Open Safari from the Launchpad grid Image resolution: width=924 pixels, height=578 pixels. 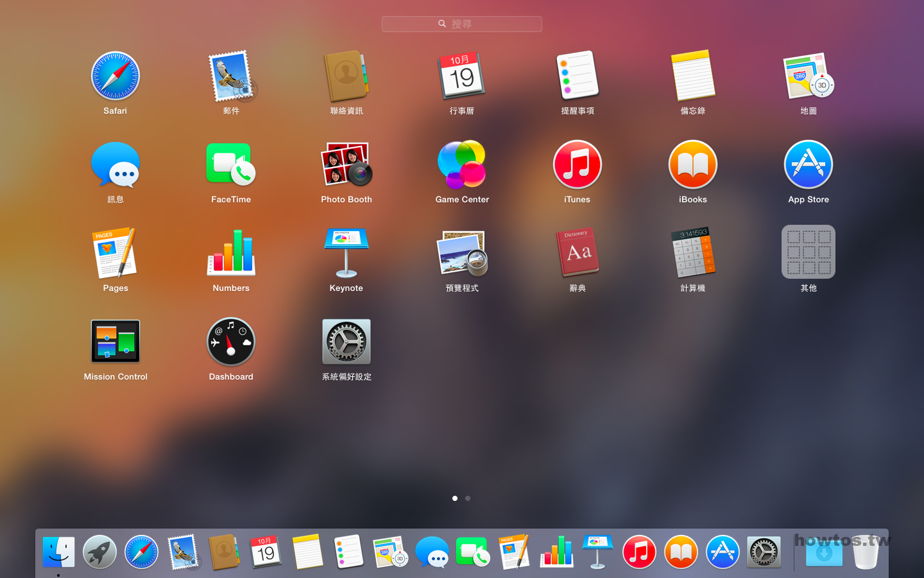[x=116, y=76]
